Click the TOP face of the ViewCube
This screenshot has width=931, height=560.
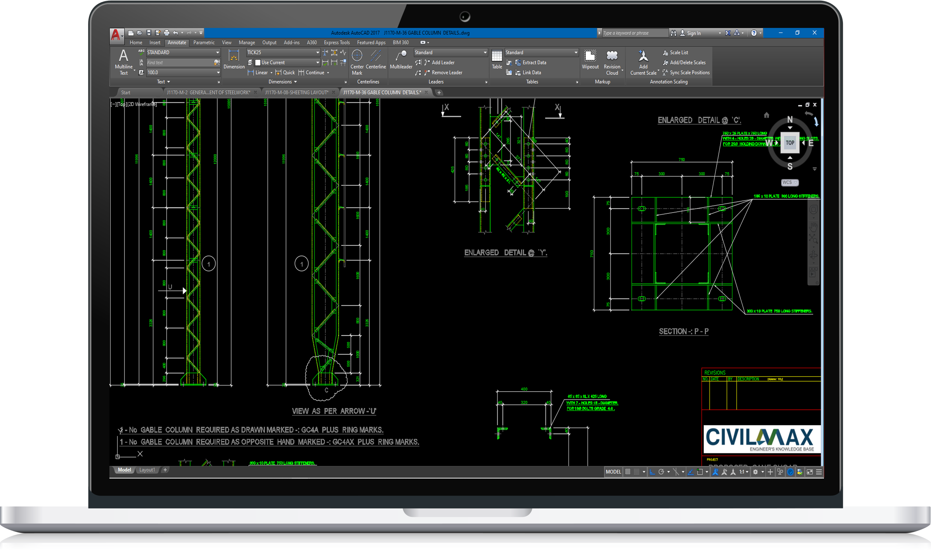tap(790, 143)
